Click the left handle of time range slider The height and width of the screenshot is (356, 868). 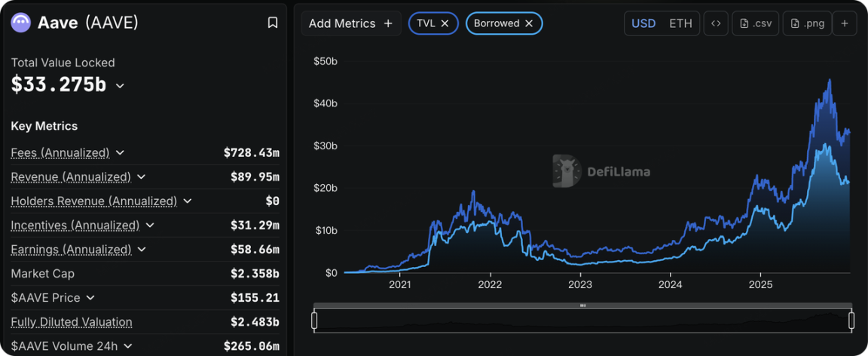314,321
